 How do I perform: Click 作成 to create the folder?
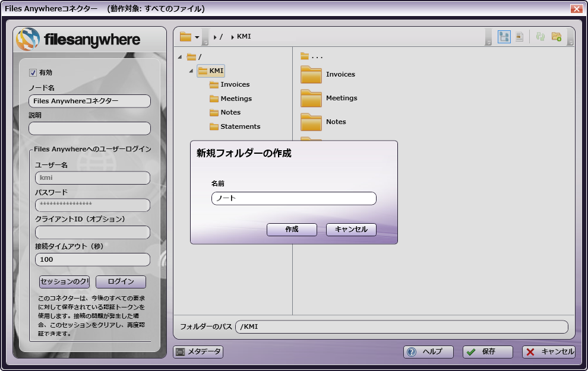[292, 229]
